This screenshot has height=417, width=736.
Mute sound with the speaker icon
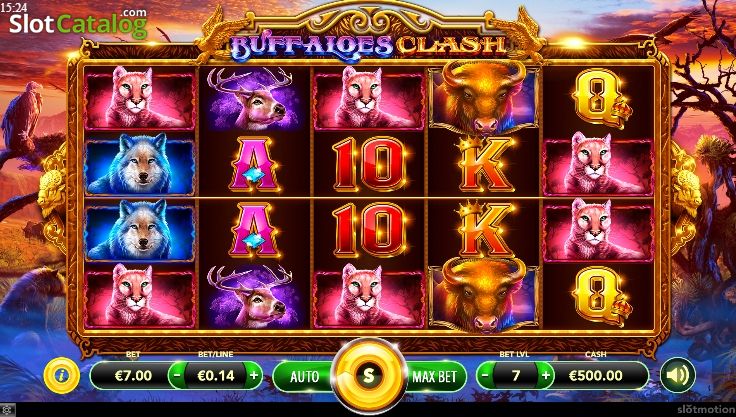point(678,375)
